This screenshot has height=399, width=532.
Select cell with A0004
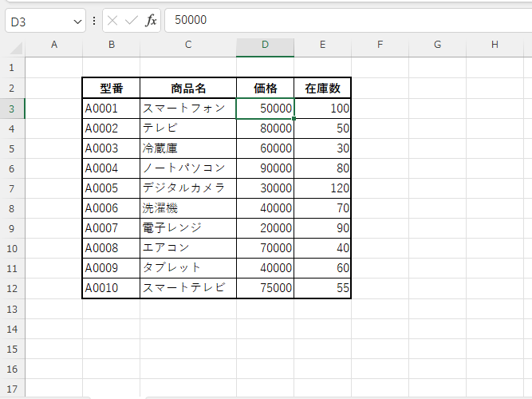[x=112, y=168]
